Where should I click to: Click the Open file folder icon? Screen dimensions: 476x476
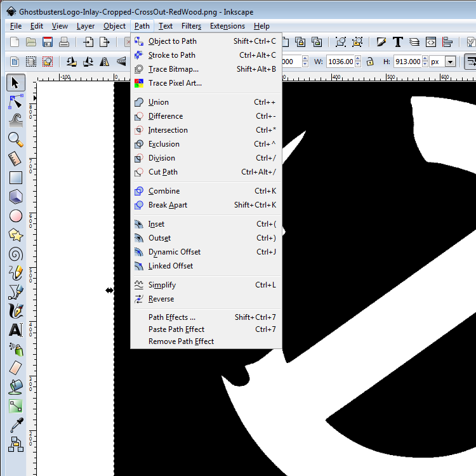pyautogui.click(x=30, y=42)
